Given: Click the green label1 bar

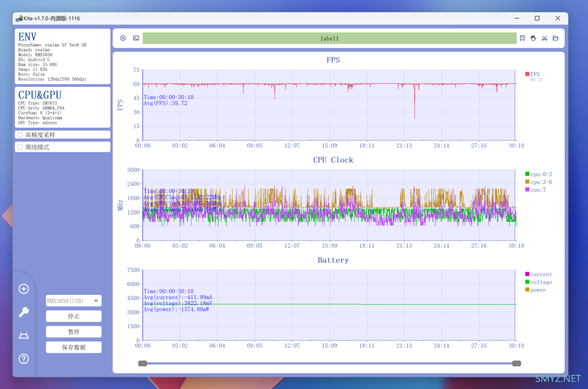Looking at the screenshot, I should (329, 38).
